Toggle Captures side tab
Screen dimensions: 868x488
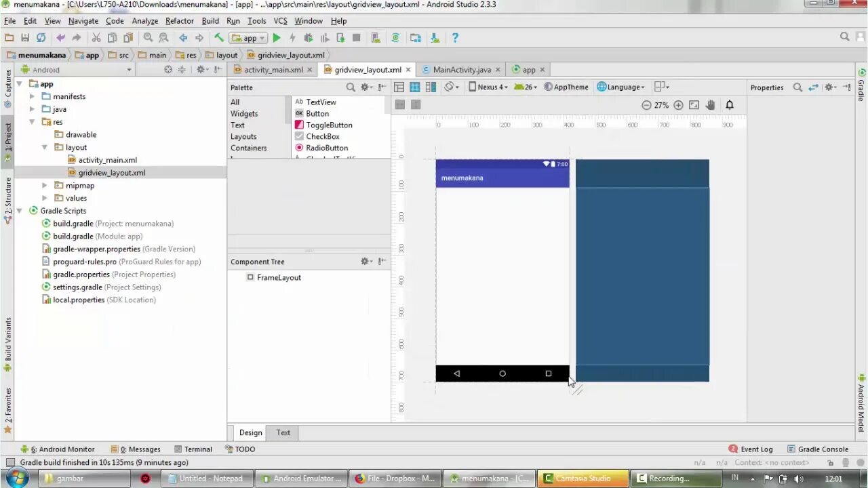click(7, 88)
